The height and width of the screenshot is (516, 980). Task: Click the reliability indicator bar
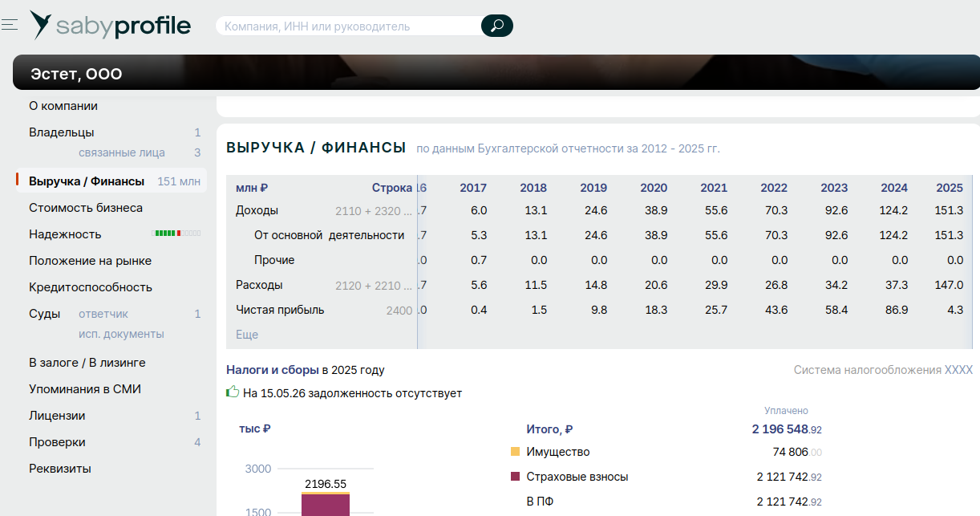tap(176, 234)
